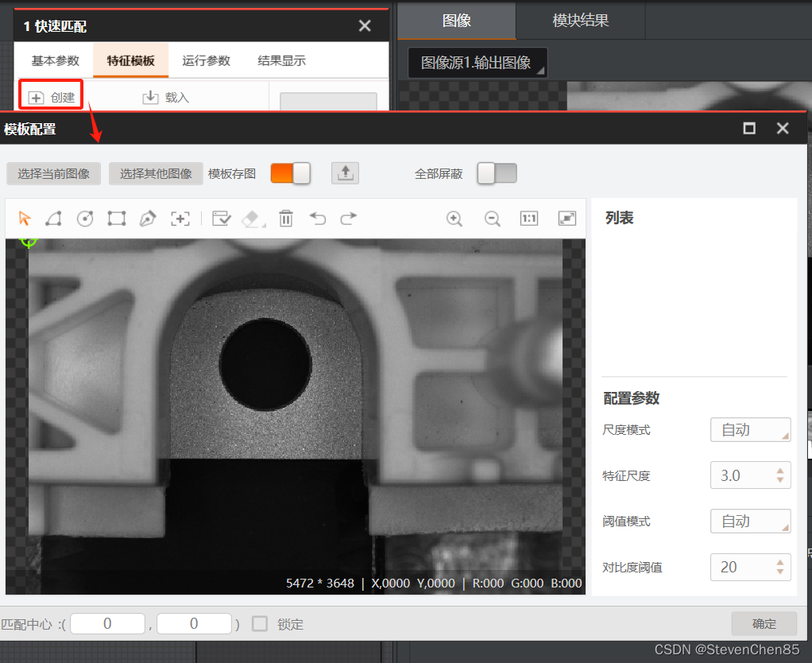
Task: Click the undo arrow icon
Action: pos(318,218)
